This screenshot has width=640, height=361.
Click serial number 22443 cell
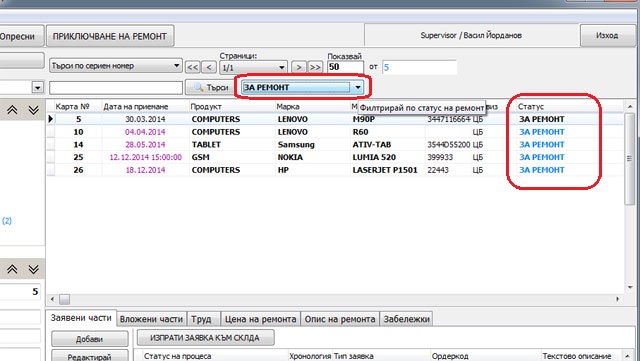coord(438,170)
